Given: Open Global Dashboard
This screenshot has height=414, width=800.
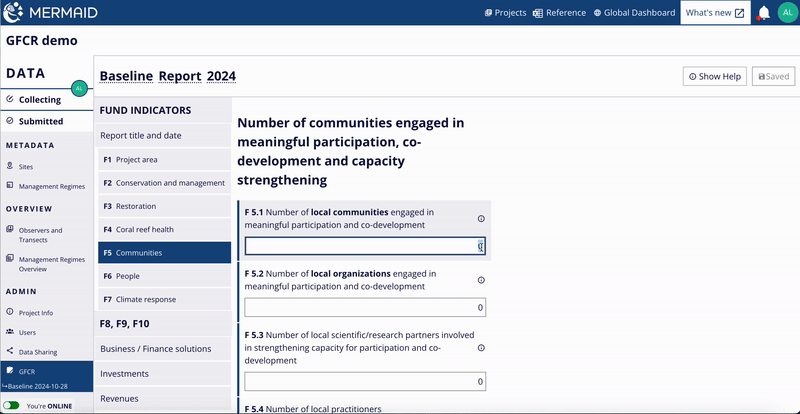Looking at the screenshot, I should pos(634,13).
